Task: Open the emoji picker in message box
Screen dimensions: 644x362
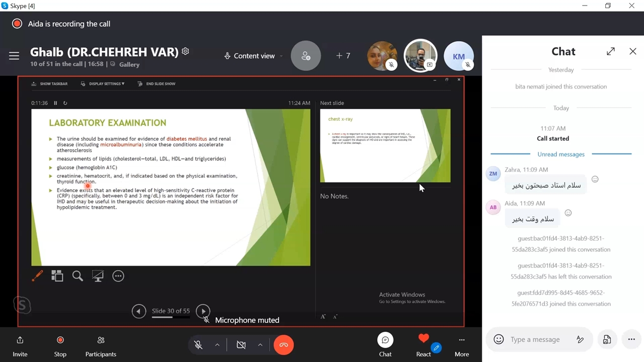Action: pyautogui.click(x=499, y=339)
